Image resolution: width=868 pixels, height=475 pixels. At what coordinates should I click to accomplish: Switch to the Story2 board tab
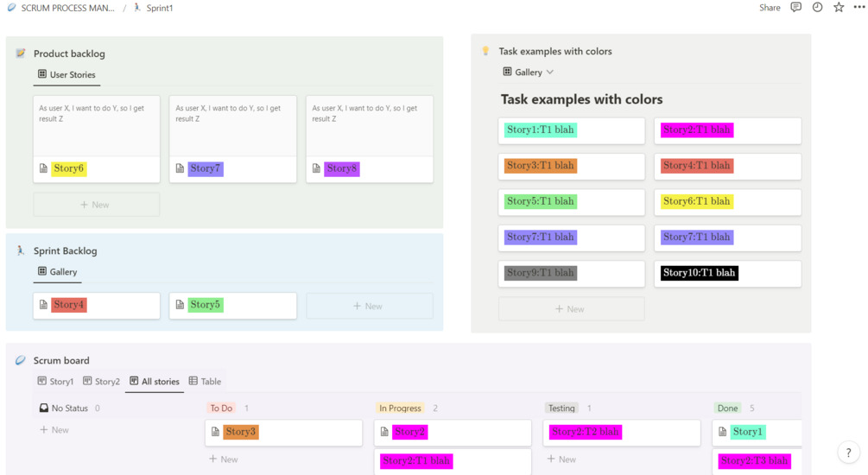[101, 381]
